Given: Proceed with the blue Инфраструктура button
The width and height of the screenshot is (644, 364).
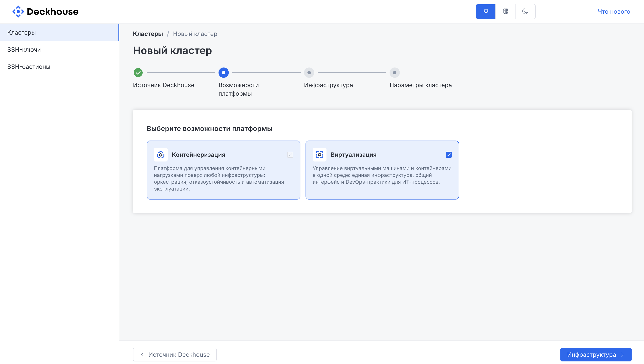Looking at the screenshot, I should coord(596,355).
